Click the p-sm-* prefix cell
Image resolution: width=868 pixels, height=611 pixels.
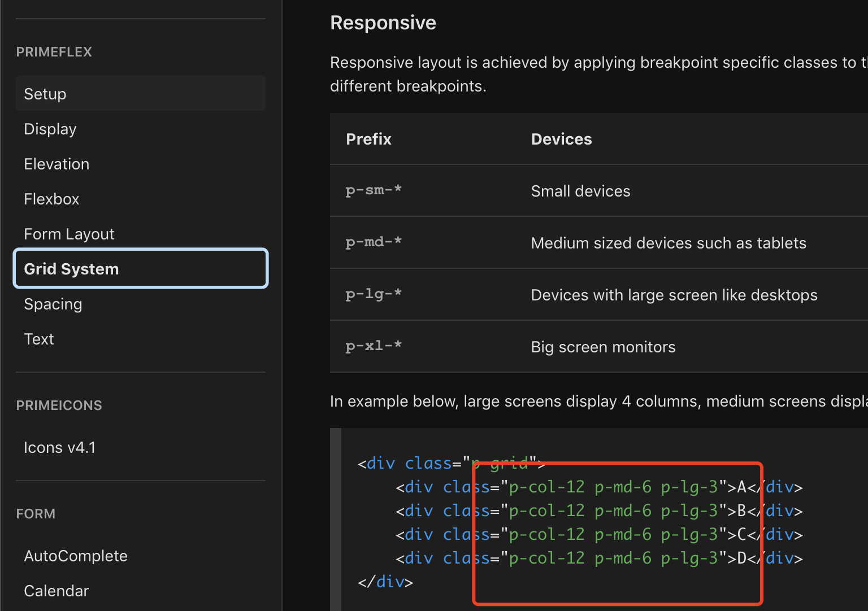click(374, 191)
